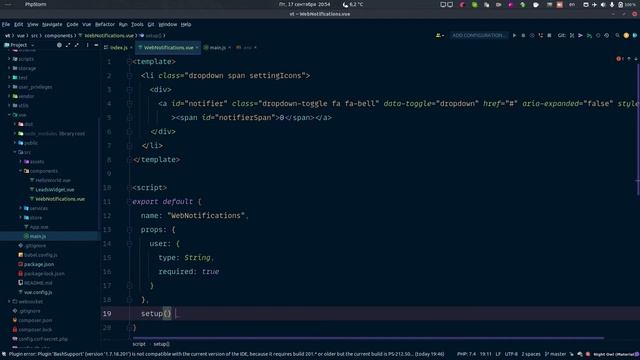640x360 pixels.
Task: Click the Git Update Project icon
Action: click(572, 36)
